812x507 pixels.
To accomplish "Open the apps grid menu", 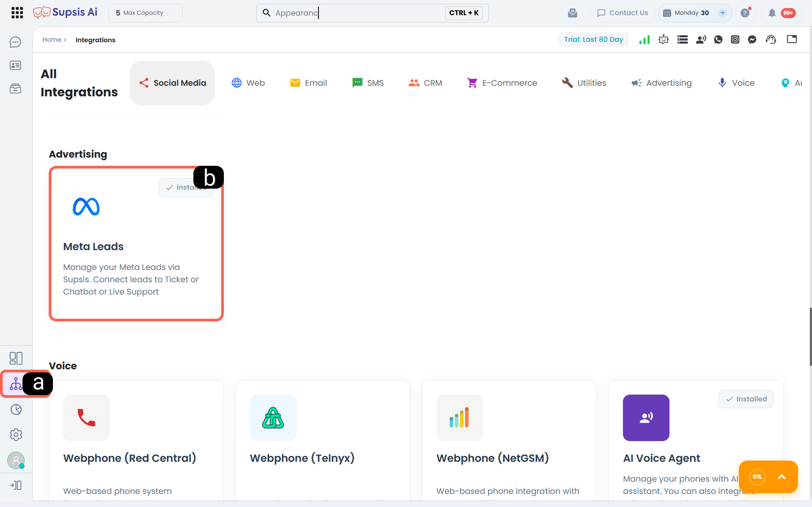I will pyautogui.click(x=17, y=13).
